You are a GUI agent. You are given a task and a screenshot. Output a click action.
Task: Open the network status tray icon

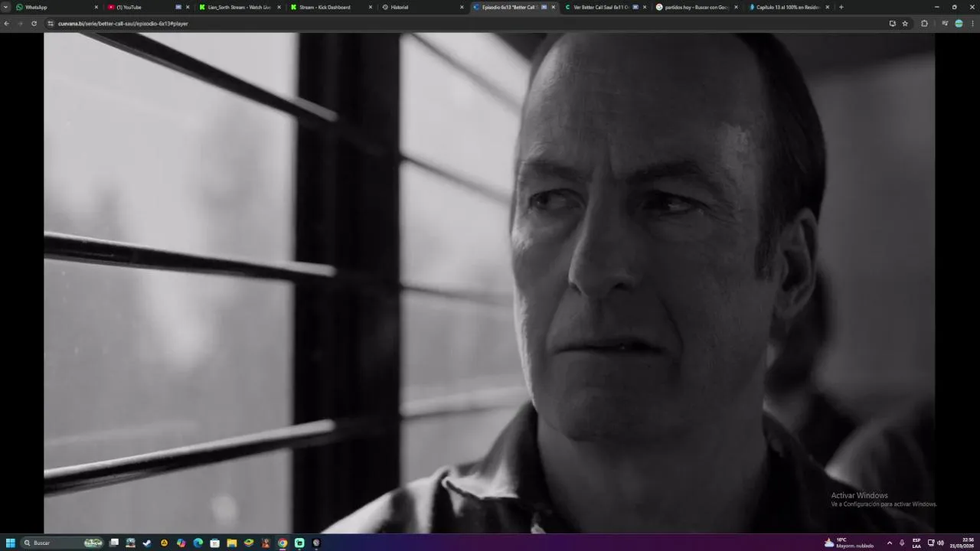931,543
